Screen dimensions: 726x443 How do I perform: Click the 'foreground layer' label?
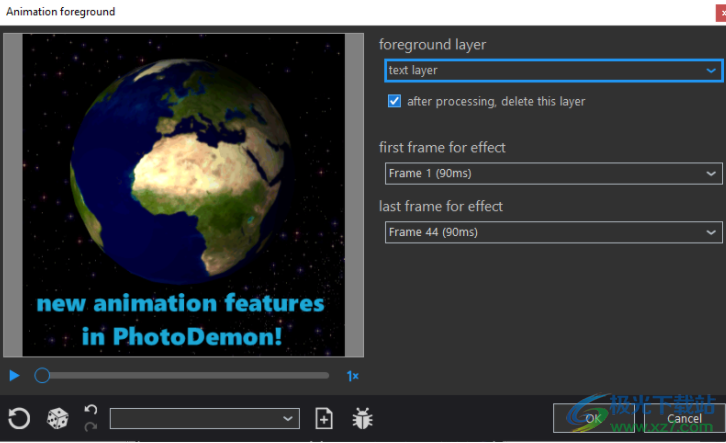coord(432,45)
